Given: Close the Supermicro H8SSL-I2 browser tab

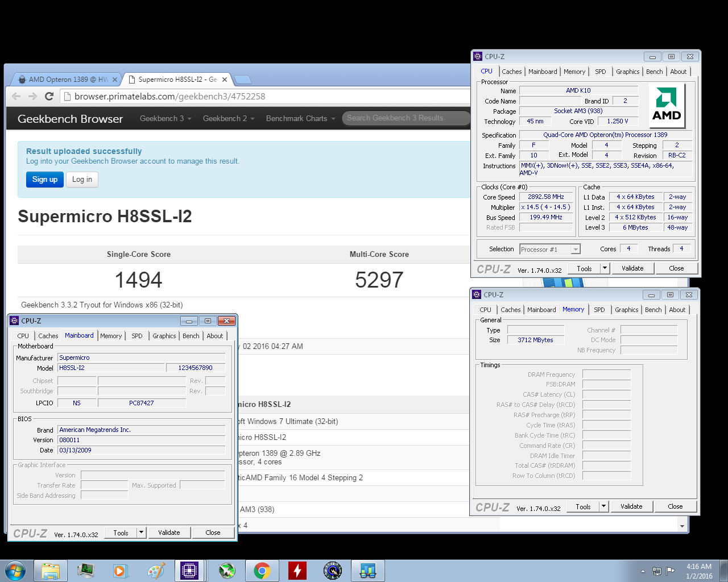Looking at the screenshot, I should tap(225, 80).
